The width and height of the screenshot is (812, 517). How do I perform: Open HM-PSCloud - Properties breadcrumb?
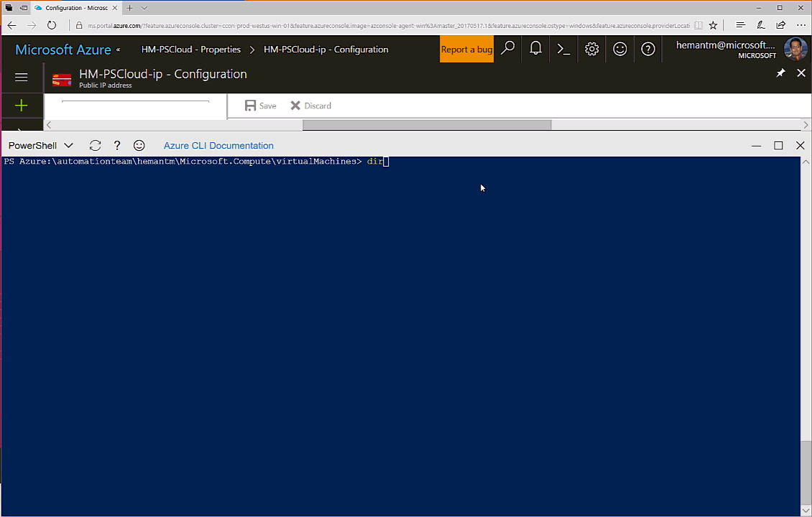click(x=191, y=50)
